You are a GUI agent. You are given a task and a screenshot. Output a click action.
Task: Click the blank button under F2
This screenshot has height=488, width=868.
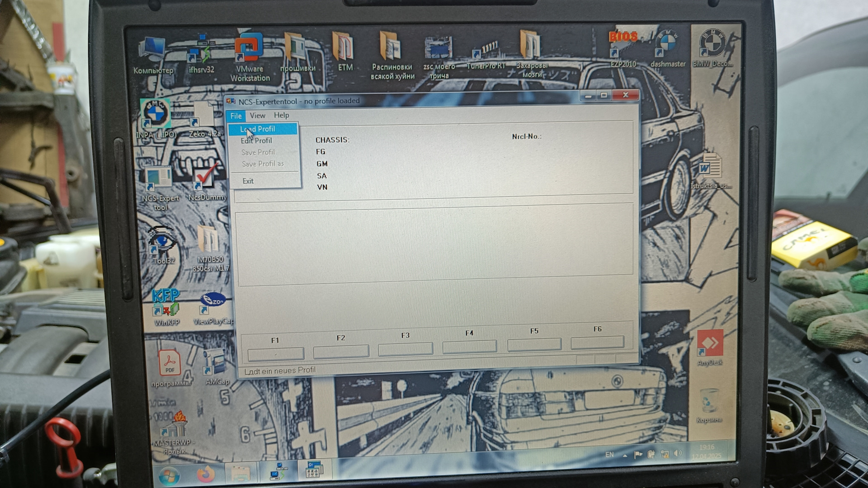click(x=341, y=351)
